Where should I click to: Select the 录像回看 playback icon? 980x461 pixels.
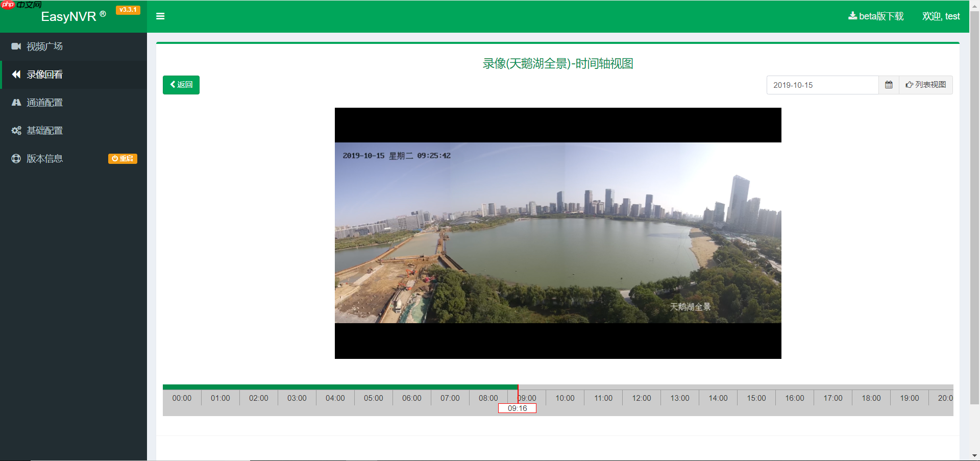(16, 75)
